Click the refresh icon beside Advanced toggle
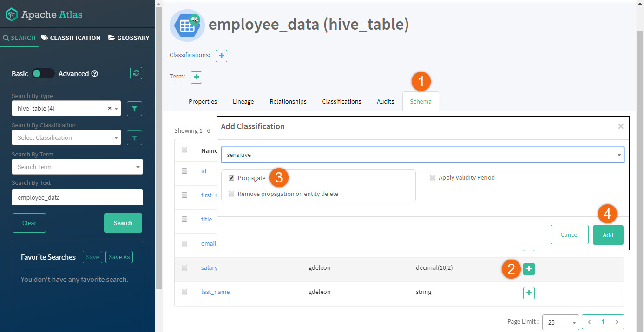Image resolution: width=644 pixels, height=332 pixels. coord(136,73)
